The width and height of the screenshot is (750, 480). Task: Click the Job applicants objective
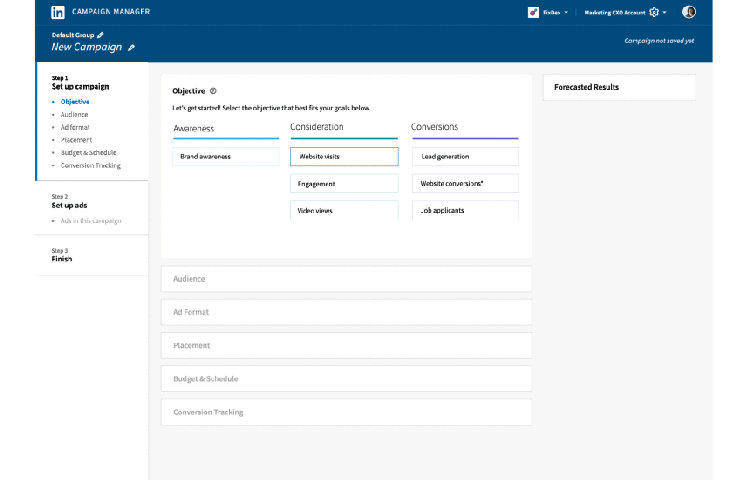[465, 210]
